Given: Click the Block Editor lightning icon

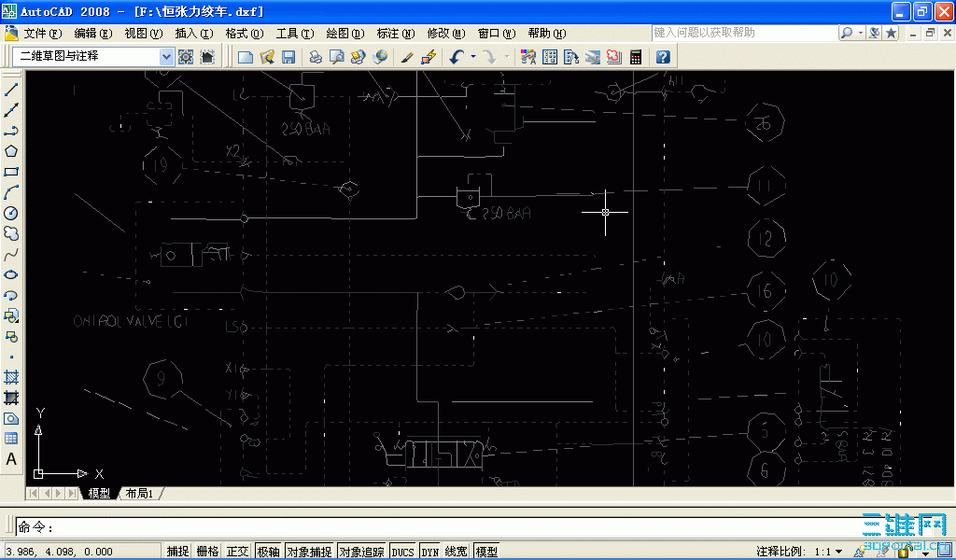Looking at the screenshot, I should pyautogui.click(x=429, y=57).
